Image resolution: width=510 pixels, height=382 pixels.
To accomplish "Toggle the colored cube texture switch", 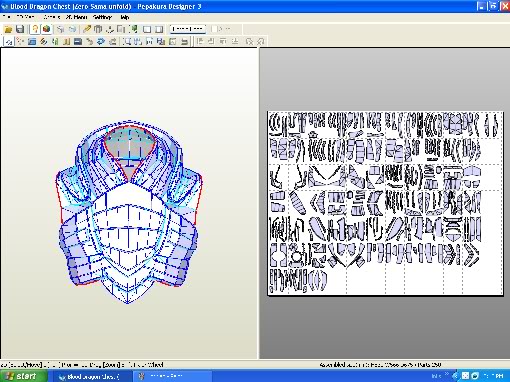I will [46, 29].
